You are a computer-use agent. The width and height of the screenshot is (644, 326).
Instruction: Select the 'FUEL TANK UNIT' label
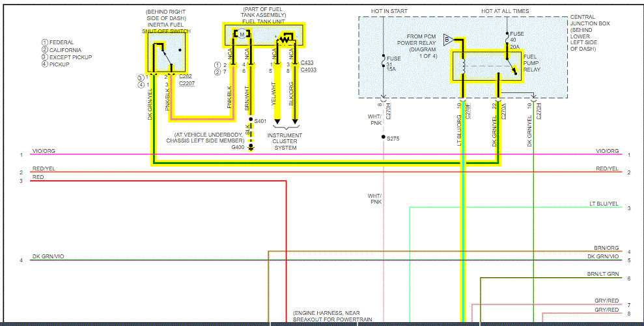[x=263, y=21]
